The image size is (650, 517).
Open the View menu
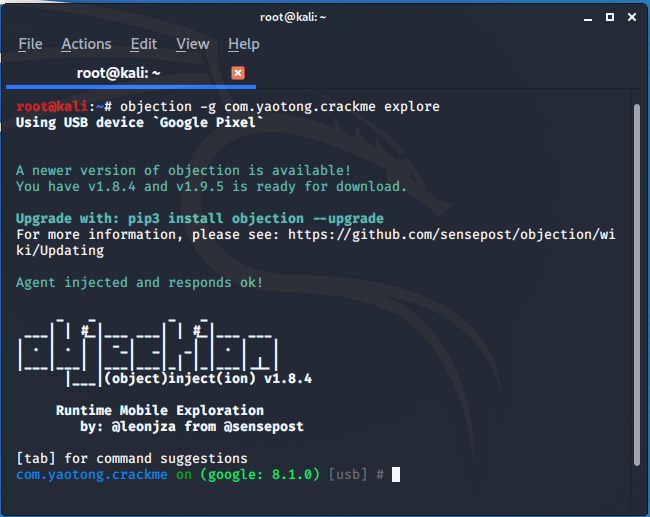193,44
